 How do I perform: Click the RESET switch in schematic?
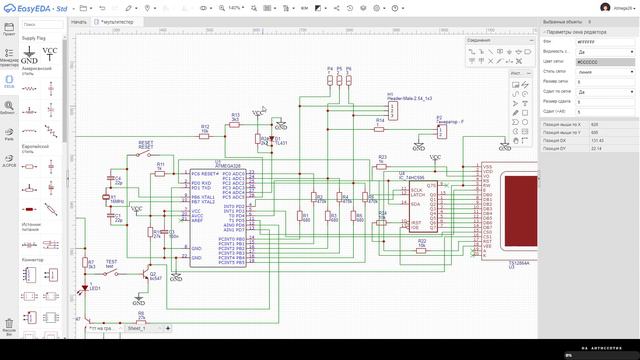point(143,154)
